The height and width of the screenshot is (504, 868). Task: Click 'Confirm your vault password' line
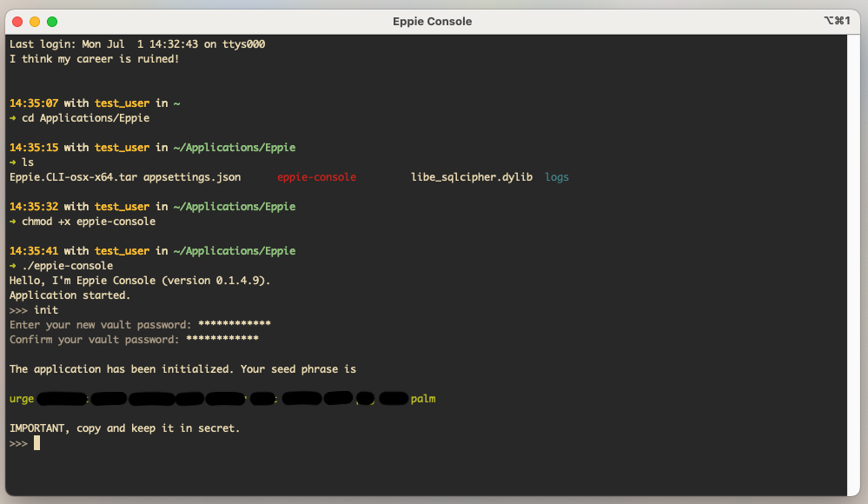[x=134, y=340]
